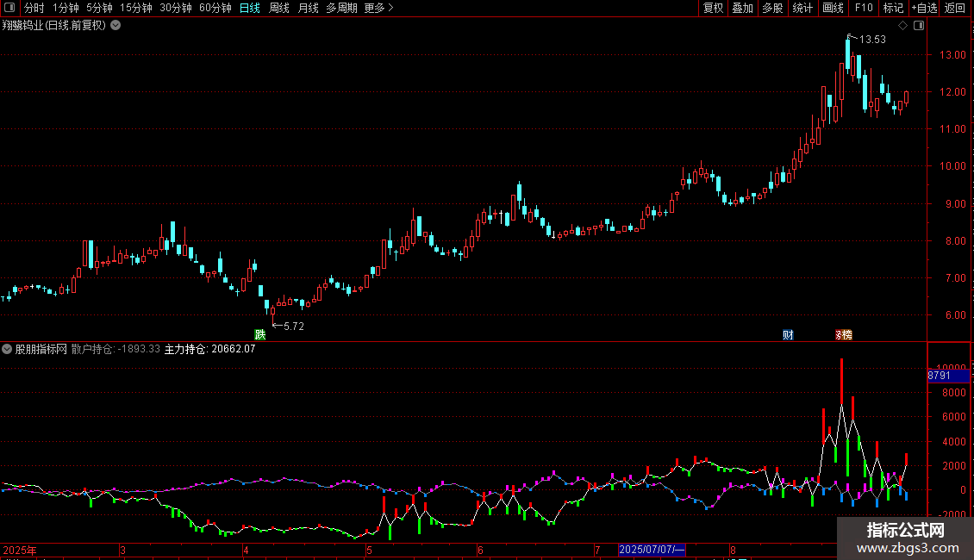Click the green 跌 marker
This screenshot has height=560, width=974.
pyautogui.click(x=260, y=334)
